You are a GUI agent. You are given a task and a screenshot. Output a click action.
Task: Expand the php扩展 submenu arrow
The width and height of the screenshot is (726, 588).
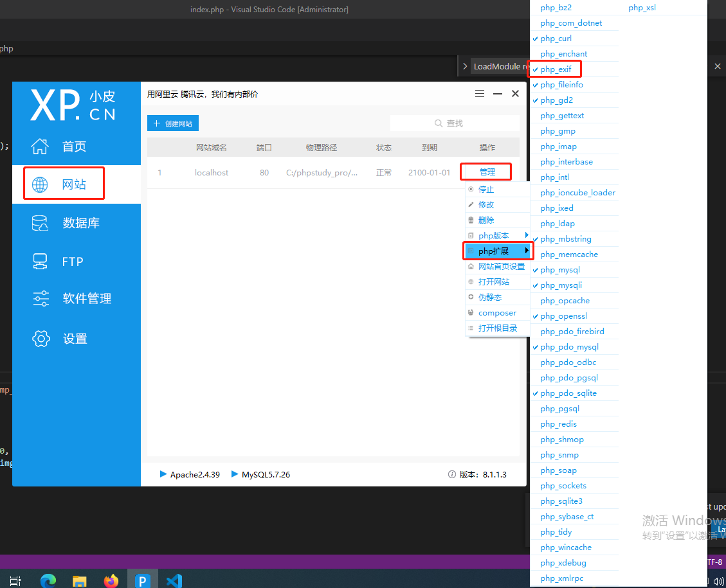coord(527,250)
